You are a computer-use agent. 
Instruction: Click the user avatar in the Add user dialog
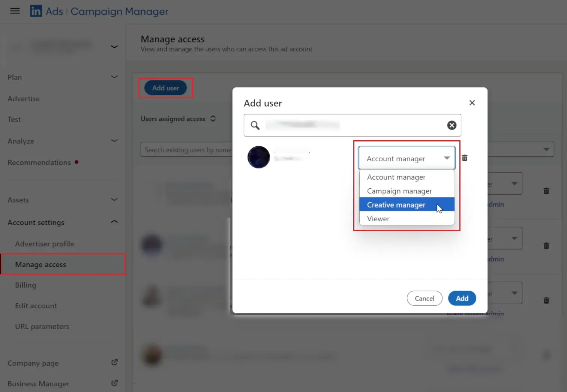click(x=258, y=157)
